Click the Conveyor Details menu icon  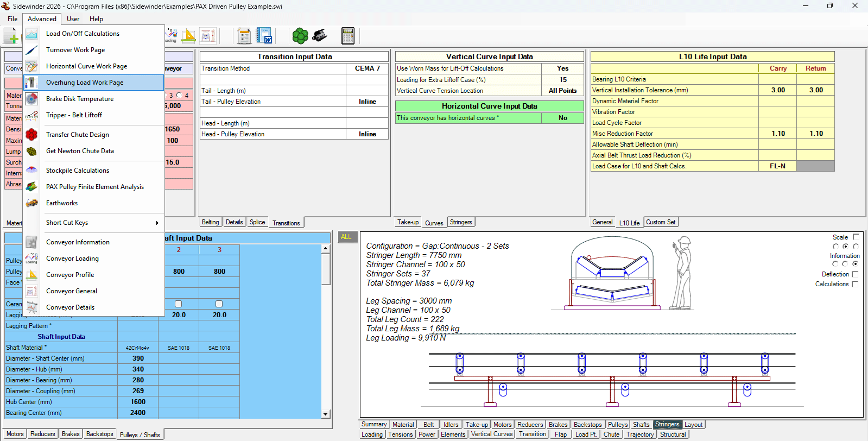[31, 307]
